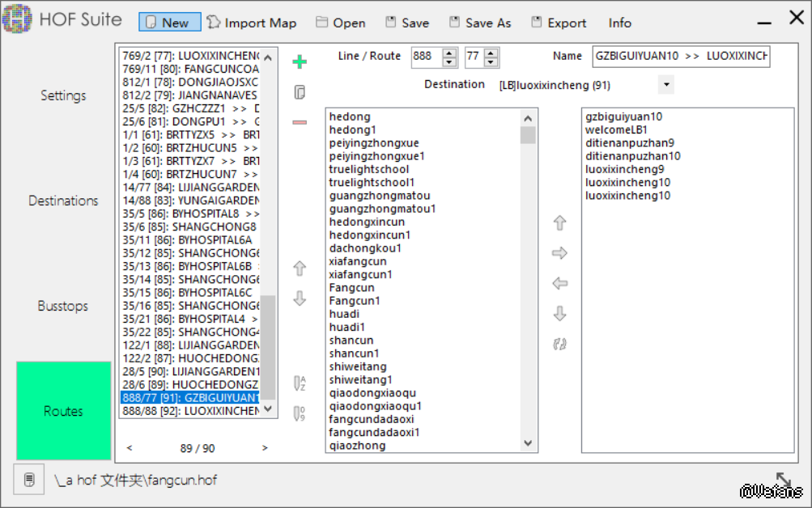Click the Import Map toolbar button

coord(252,23)
